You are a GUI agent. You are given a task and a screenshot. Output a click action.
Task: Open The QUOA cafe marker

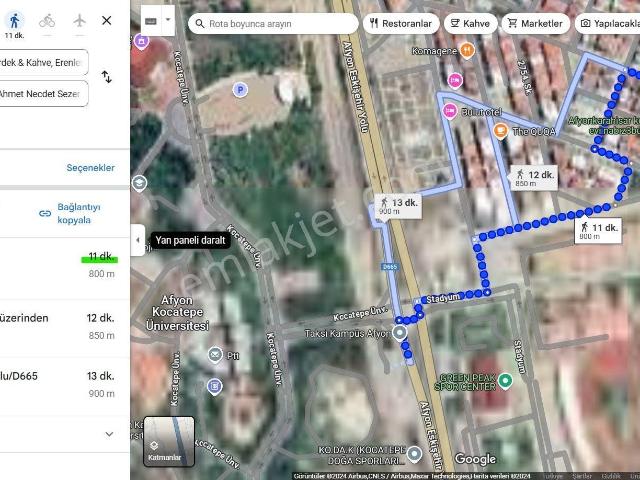point(500,131)
